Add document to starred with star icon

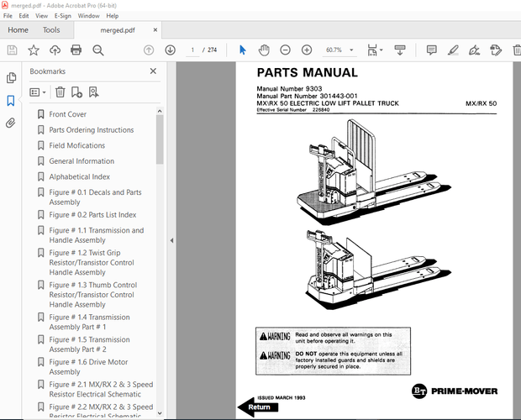pyautogui.click(x=34, y=50)
